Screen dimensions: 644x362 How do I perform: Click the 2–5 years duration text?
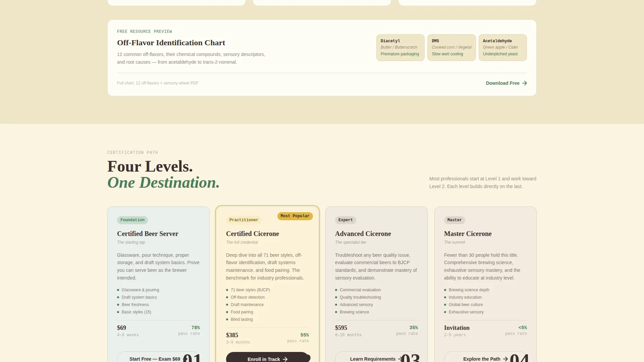click(455, 335)
